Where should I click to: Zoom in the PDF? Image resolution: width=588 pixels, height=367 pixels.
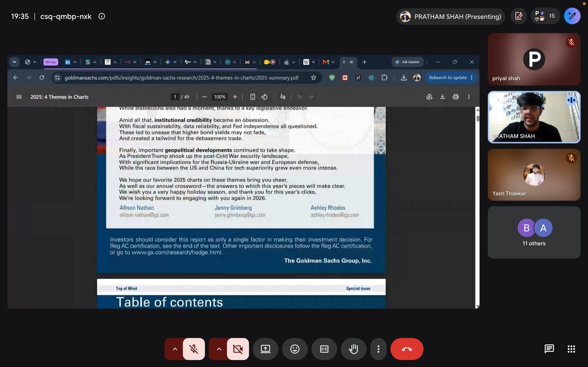point(235,97)
